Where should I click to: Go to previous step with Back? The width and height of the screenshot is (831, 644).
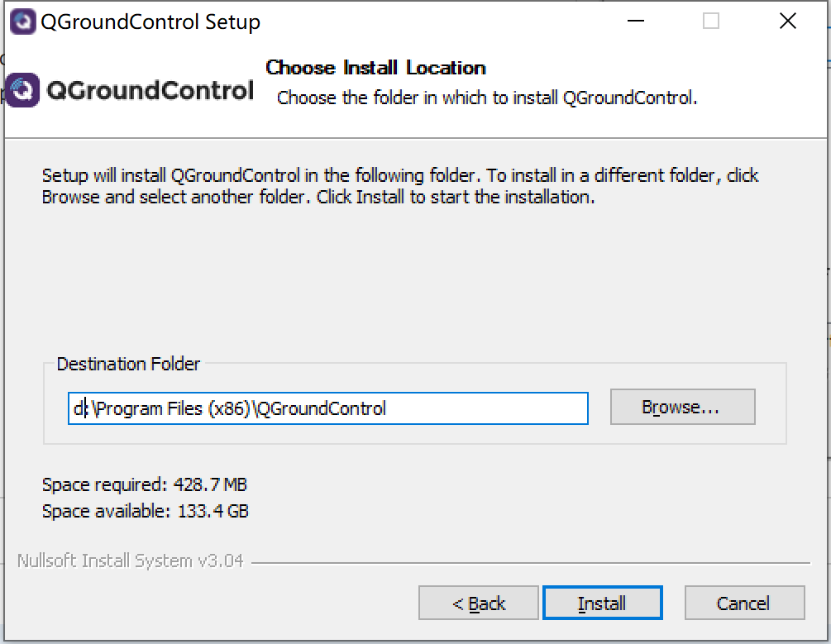point(479,603)
